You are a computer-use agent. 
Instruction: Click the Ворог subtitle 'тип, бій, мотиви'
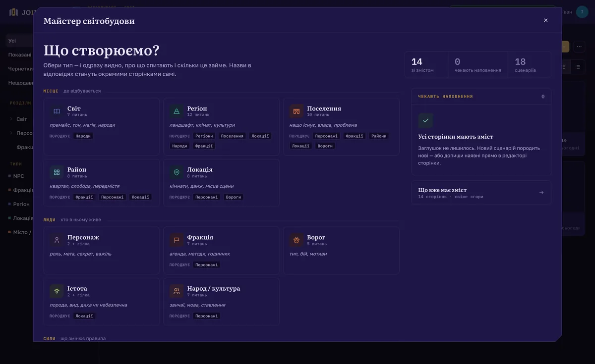pos(308,254)
